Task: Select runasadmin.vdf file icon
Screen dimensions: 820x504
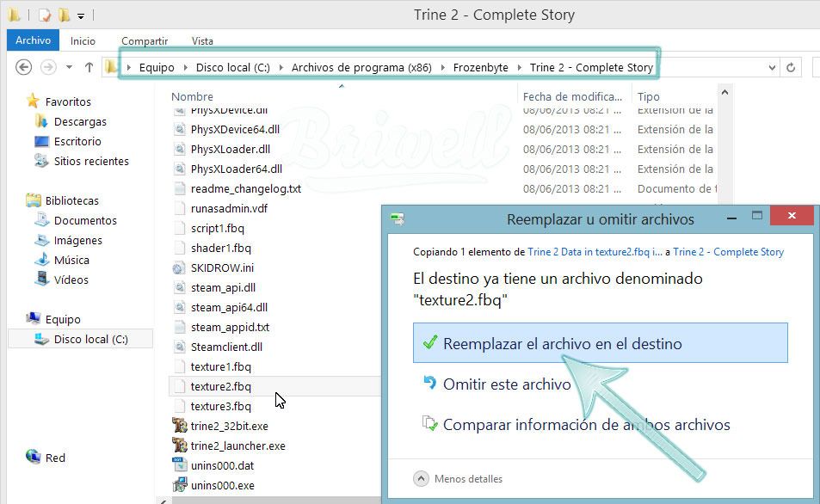Action: point(179,209)
